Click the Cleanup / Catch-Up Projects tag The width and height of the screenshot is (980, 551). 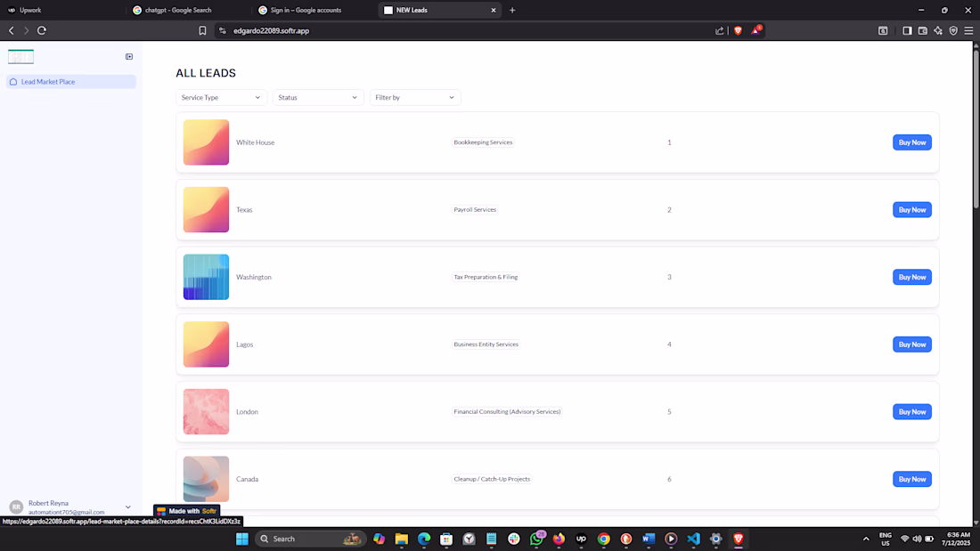pyautogui.click(x=492, y=479)
